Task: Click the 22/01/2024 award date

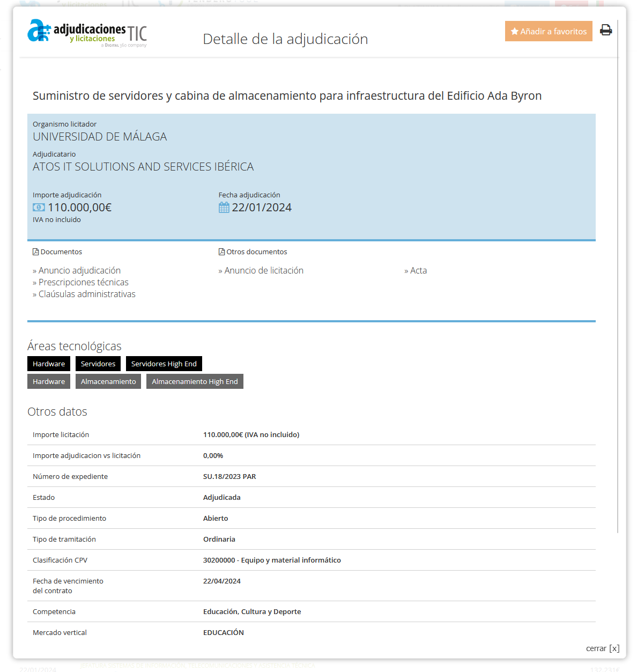Action: tap(262, 208)
